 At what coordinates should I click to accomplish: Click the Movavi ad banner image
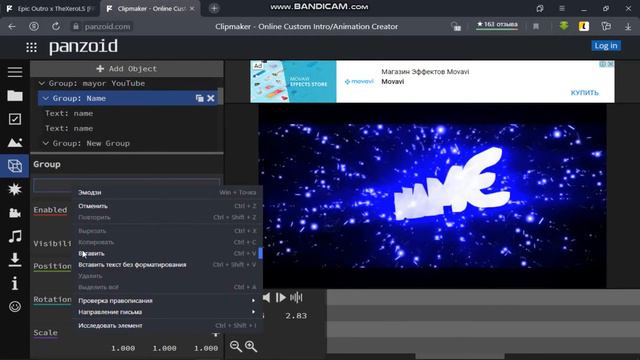point(293,82)
